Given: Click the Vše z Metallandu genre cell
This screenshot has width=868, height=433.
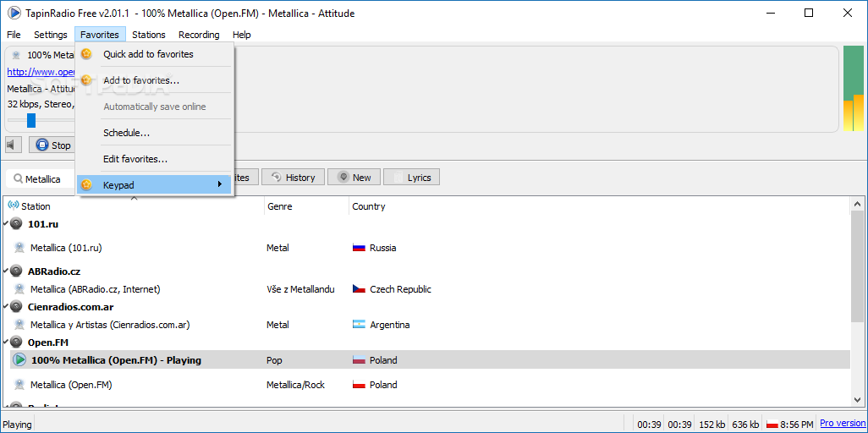Looking at the screenshot, I should [x=300, y=289].
